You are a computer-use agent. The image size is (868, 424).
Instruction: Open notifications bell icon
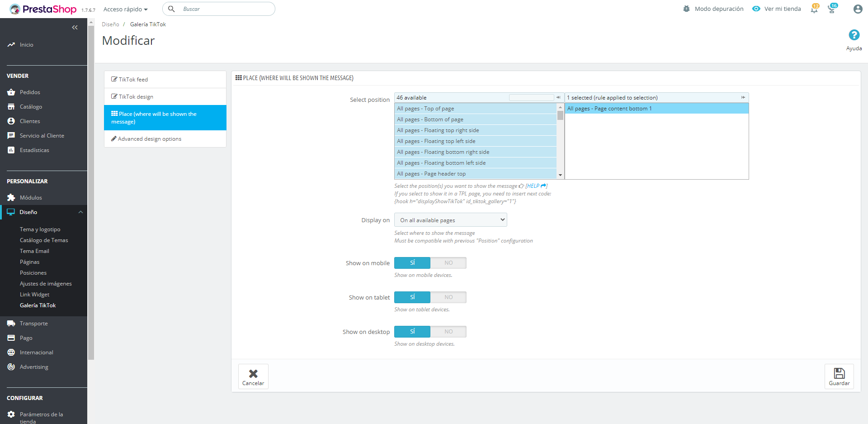pyautogui.click(x=814, y=9)
